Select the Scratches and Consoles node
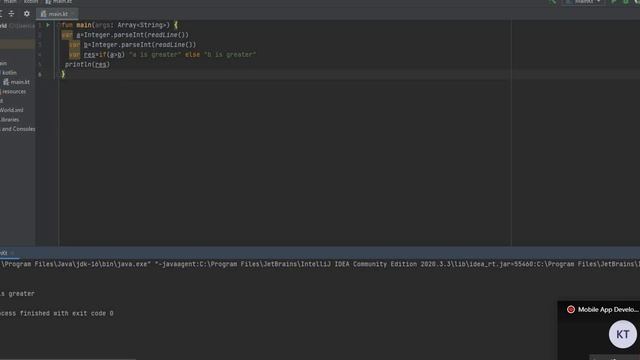640x360 pixels. pyautogui.click(x=18, y=129)
